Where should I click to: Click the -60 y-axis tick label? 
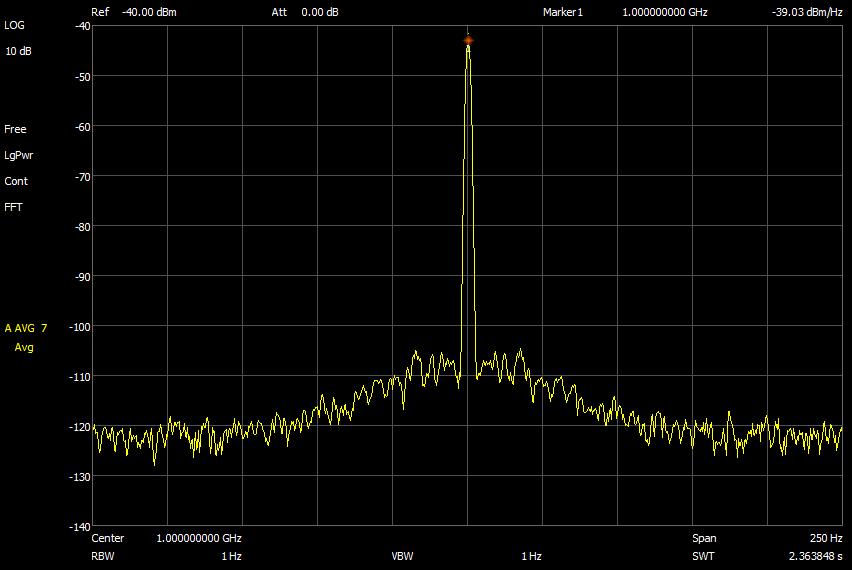82,127
